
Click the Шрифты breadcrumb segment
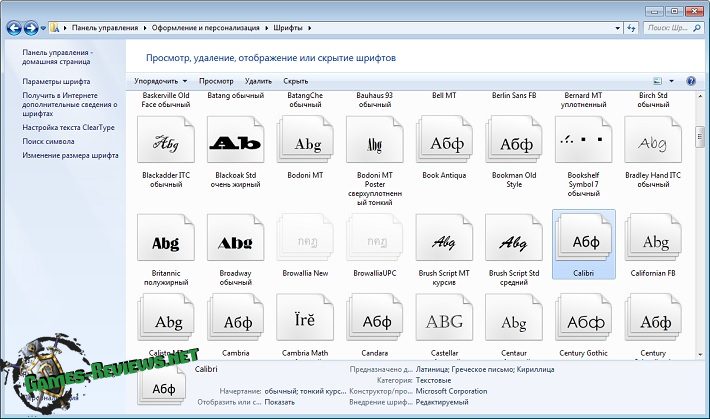pos(288,28)
